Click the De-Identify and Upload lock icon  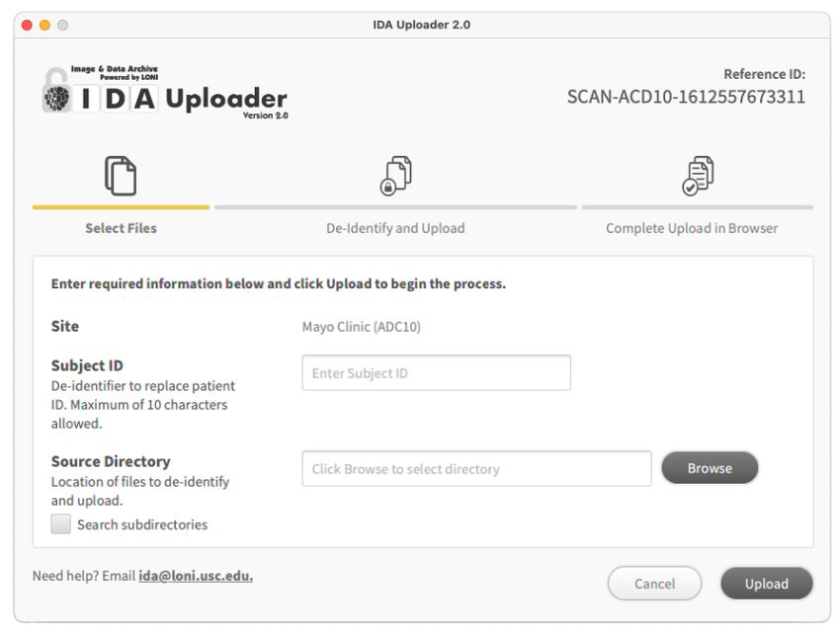(x=396, y=176)
